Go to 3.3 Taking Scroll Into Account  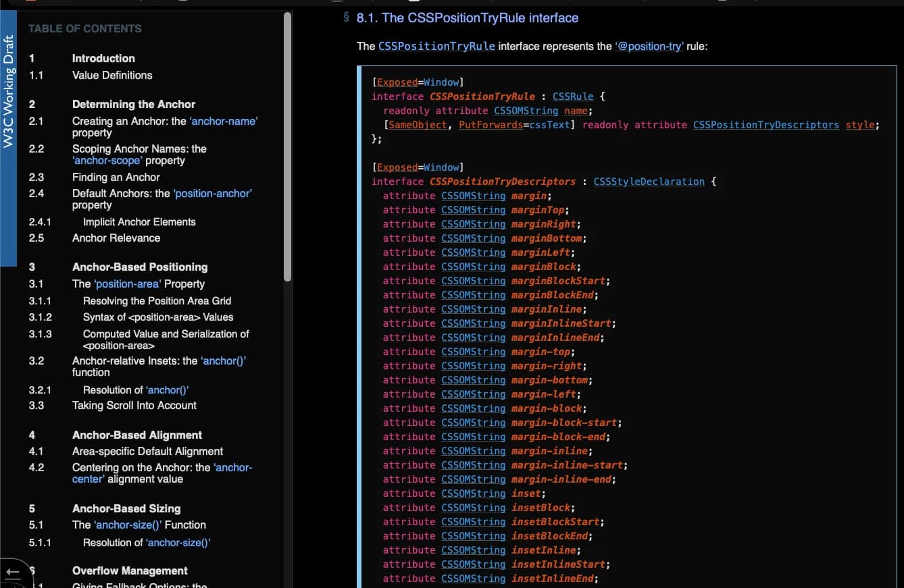point(134,405)
